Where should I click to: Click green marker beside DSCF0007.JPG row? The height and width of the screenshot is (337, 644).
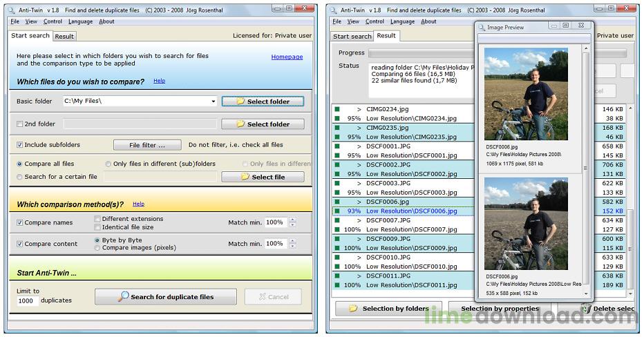point(337,220)
